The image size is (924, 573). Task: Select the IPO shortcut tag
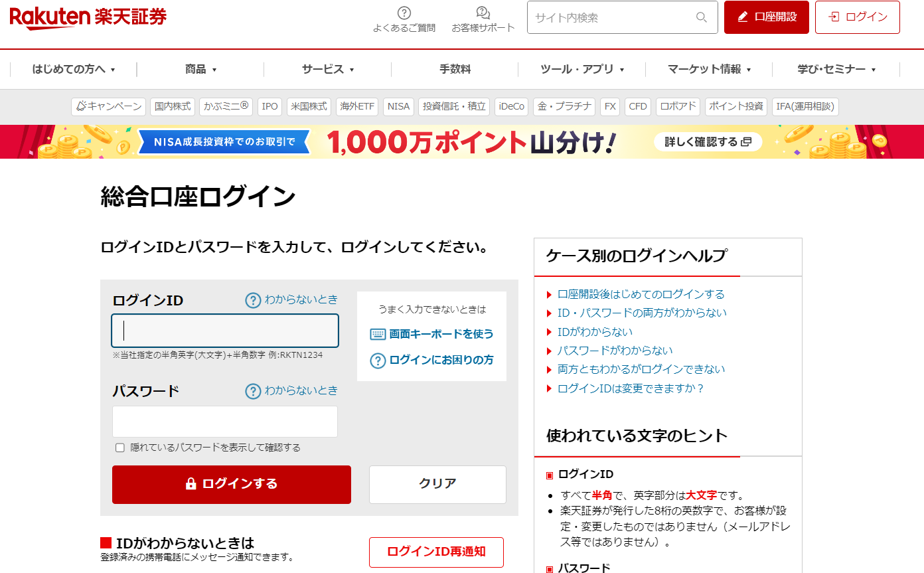269,106
